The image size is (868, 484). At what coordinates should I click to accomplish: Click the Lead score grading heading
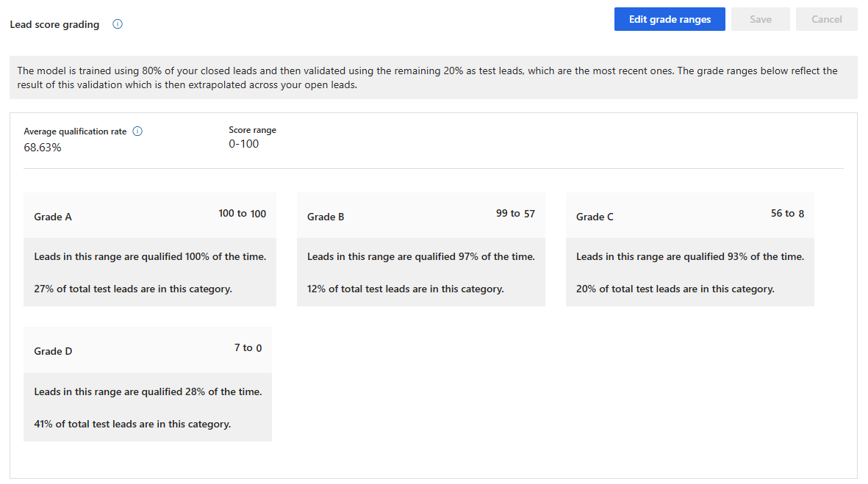pos(54,24)
